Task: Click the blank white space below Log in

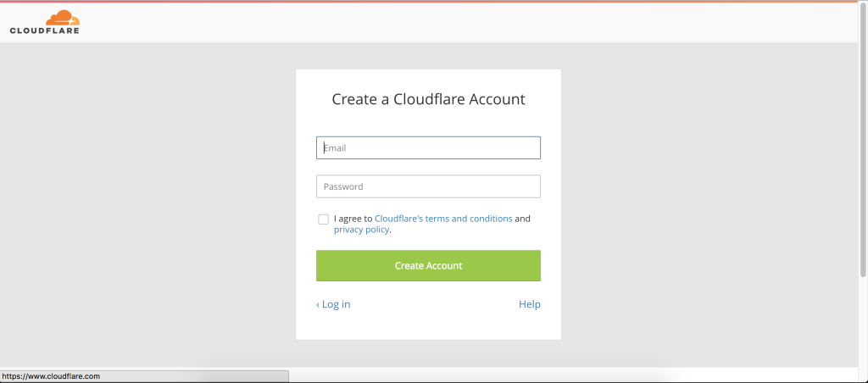Action: pyautogui.click(x=428, y=325)
